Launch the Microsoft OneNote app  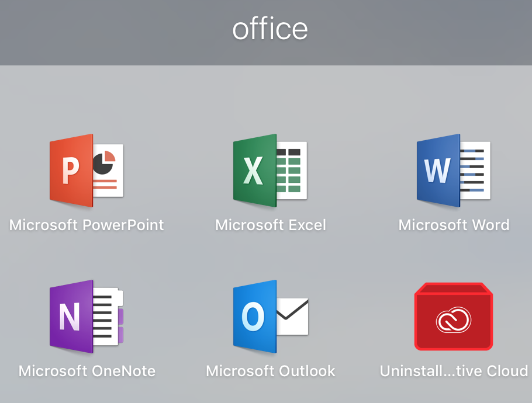87,317
